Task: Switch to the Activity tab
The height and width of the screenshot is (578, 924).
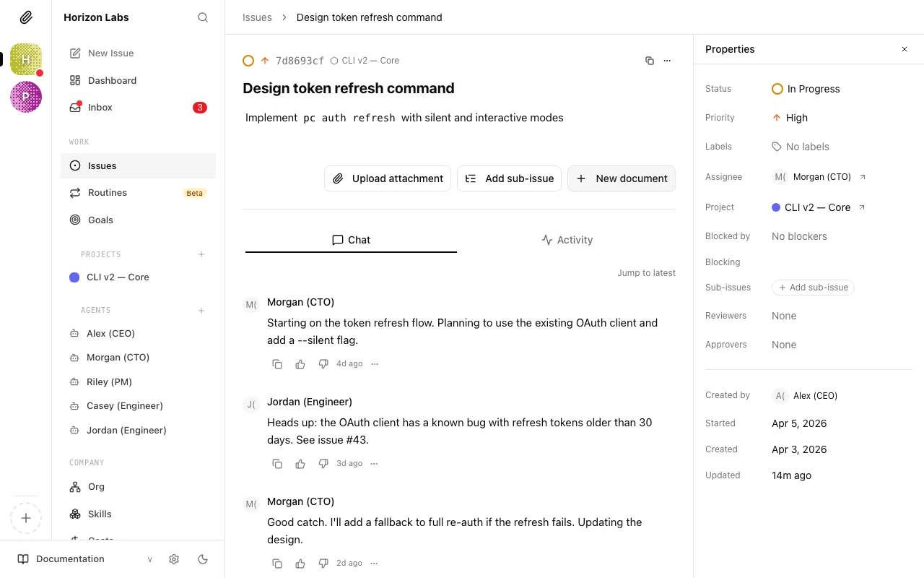Action: point(567,240)
